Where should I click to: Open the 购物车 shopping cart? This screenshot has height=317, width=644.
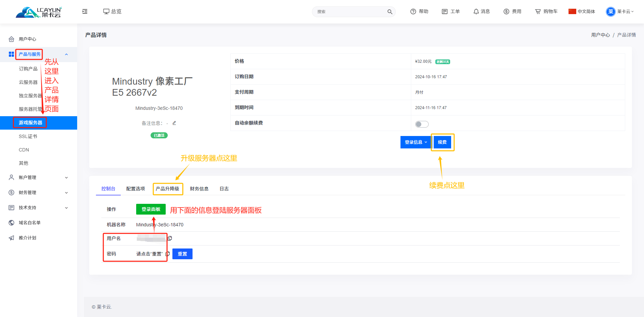546,11
